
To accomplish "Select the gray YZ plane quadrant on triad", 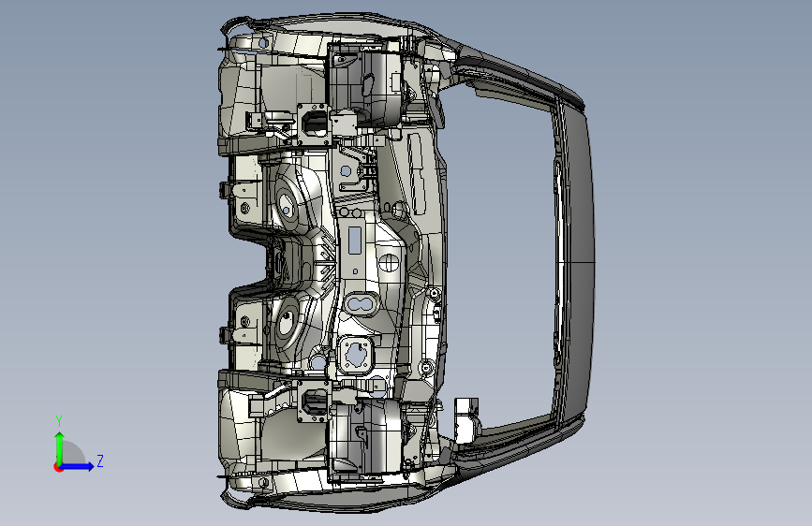I will [x=74, y=453].
